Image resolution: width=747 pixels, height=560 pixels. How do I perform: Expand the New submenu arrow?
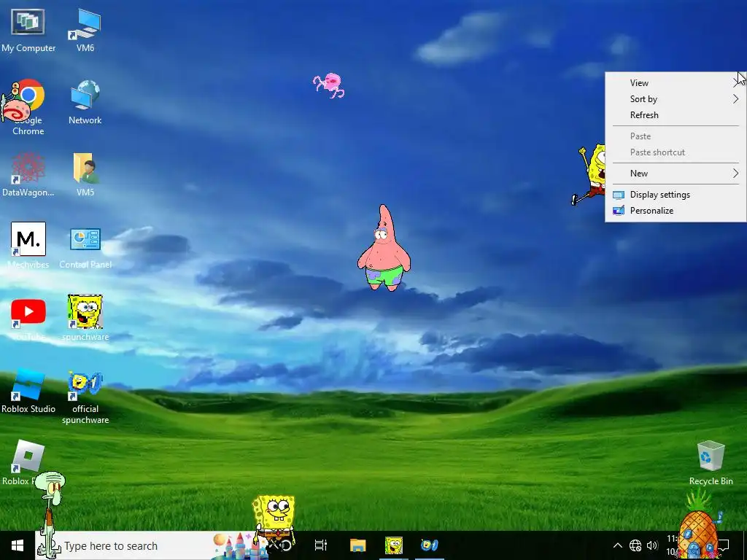coord(735,174)
